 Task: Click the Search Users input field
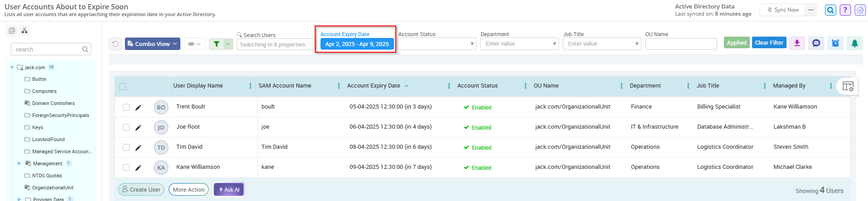275,44
